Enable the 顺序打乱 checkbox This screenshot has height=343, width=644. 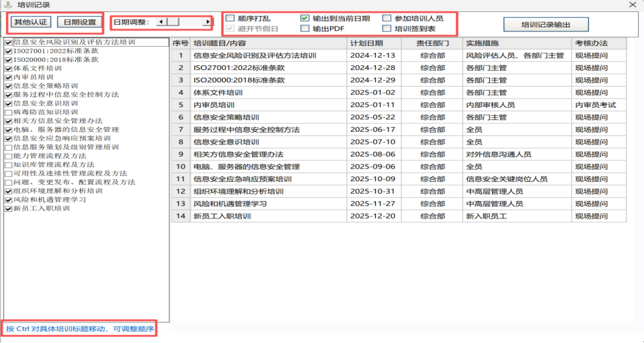tap(230, 18)
